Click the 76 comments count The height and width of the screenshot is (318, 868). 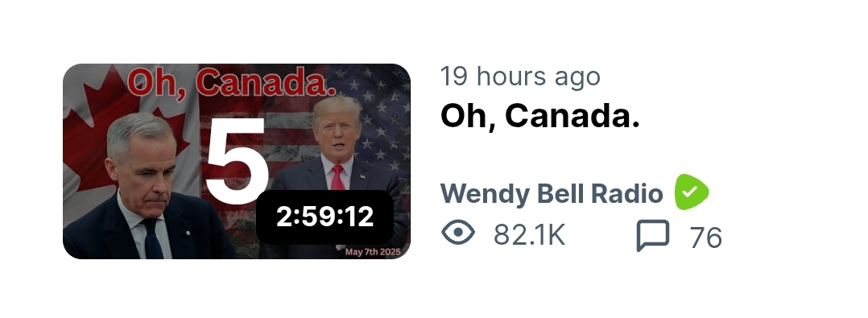tap(706, 238)
